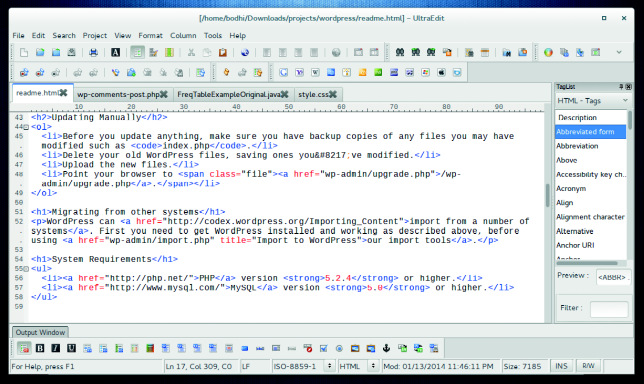644x384 pixels.
Task: Toggle the highlighted word wrap toolbar button
Action: coord(137,52)
